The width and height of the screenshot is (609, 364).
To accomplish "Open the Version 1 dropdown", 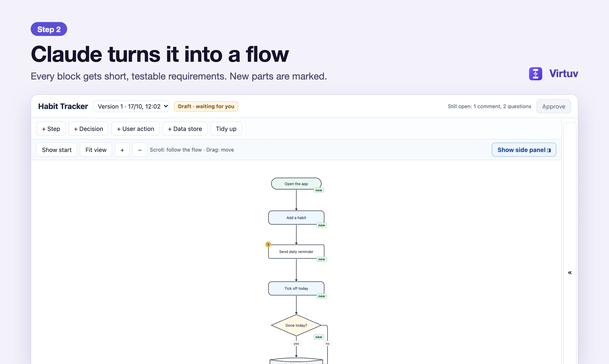I will (x=131, y=106).
